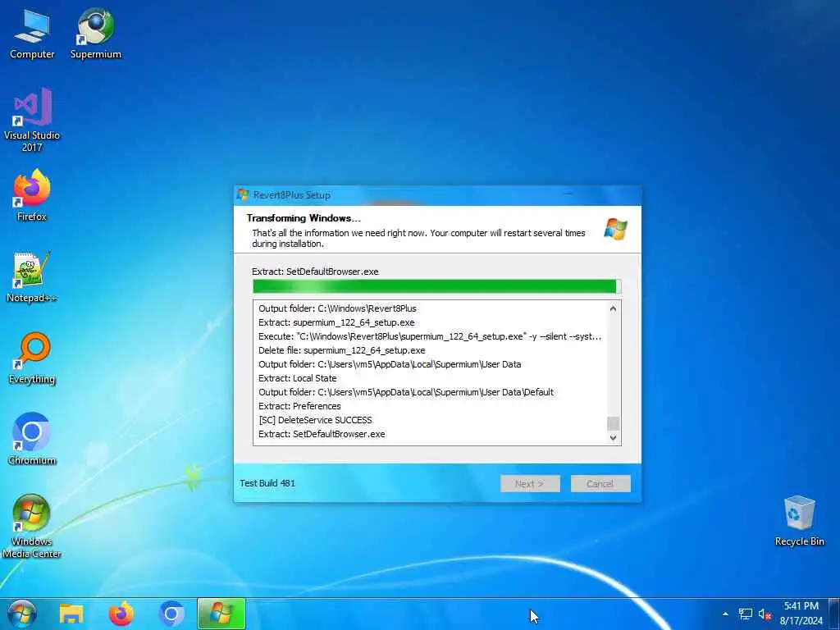Select log line '[SC] DeleteService SUCCESS'
Screen dimensions: 840x630
(x=315, y=420)
